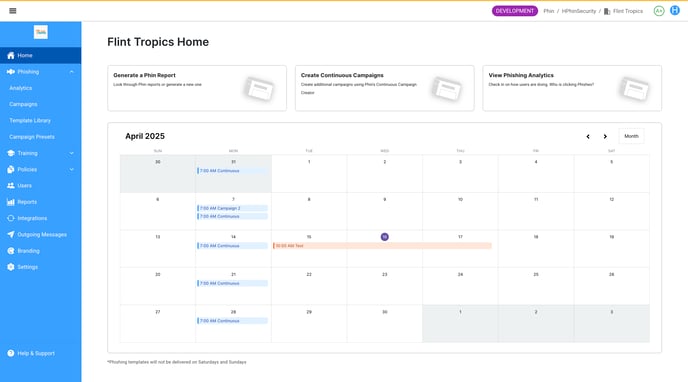Screen dimensions: 688x382
Task: Open Analytics under Phishing
Action: coord(21,88)
